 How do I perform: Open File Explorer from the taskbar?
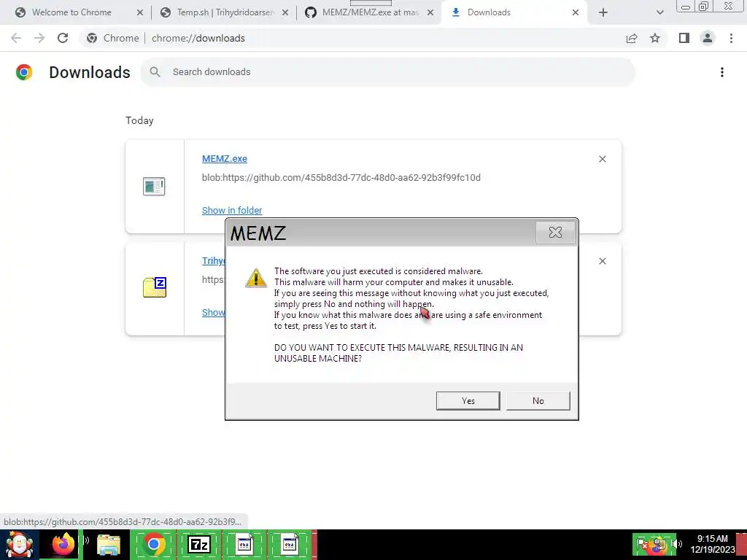(109, 544)
